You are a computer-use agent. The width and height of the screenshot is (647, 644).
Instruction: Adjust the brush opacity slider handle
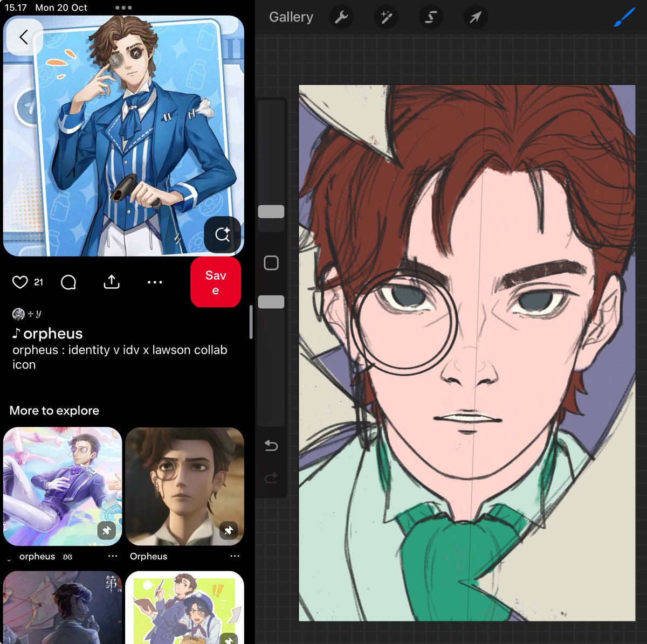point(271,302)
